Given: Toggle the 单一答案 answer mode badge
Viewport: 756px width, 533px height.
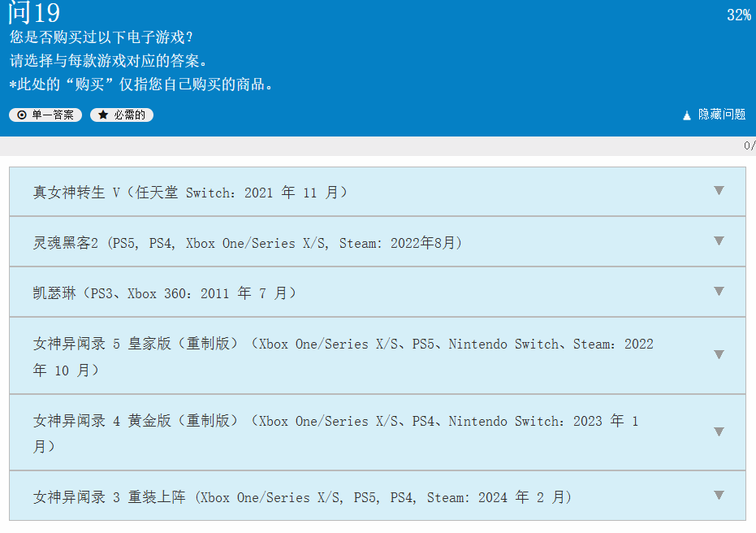Looking at the screenshot, I should (45, 115).
